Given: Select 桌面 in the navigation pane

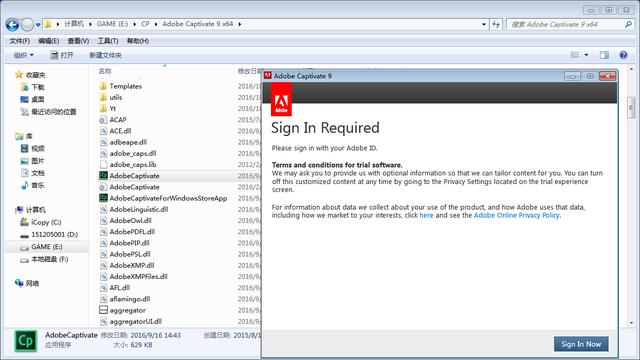Looking at the screenshot, I should coord(38,99).
